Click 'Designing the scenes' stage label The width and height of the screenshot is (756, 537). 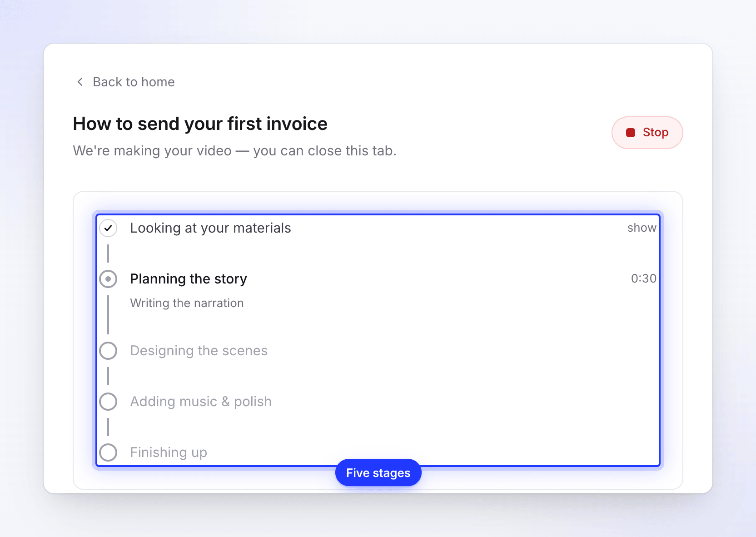[199, 351]
